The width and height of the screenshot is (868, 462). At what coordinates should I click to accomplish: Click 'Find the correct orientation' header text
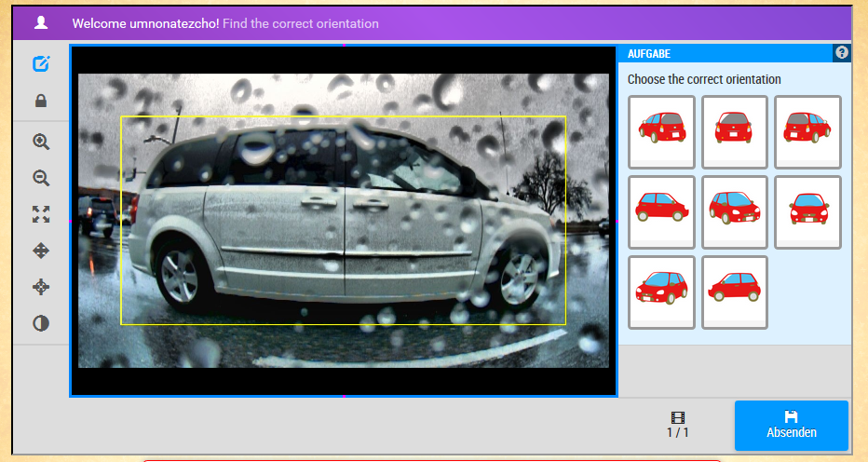[301, 23]
